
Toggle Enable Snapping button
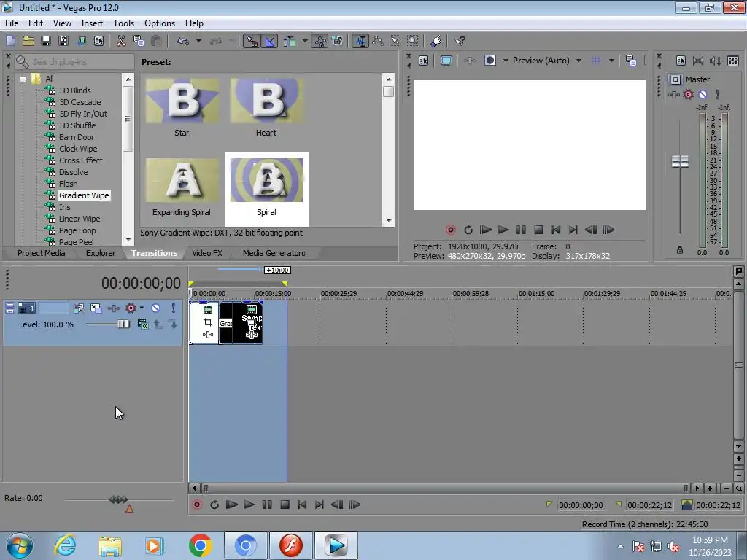coord(252,42)
